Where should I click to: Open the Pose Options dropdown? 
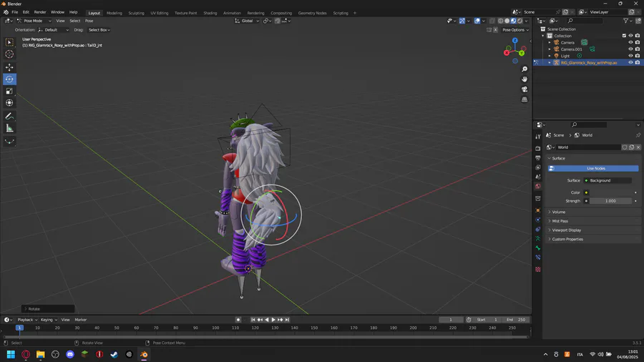point(515,30)
